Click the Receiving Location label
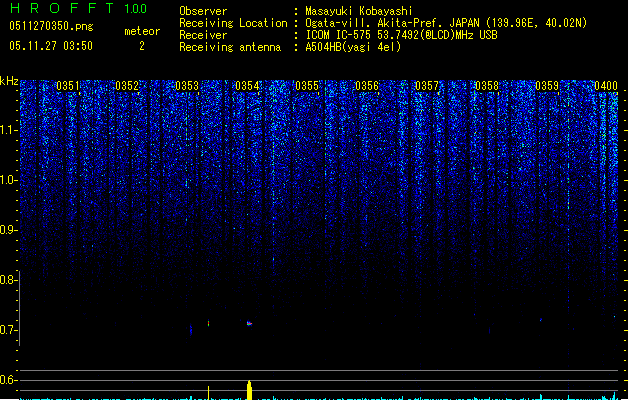The image size is (629, 400). [x=233, y=23]
